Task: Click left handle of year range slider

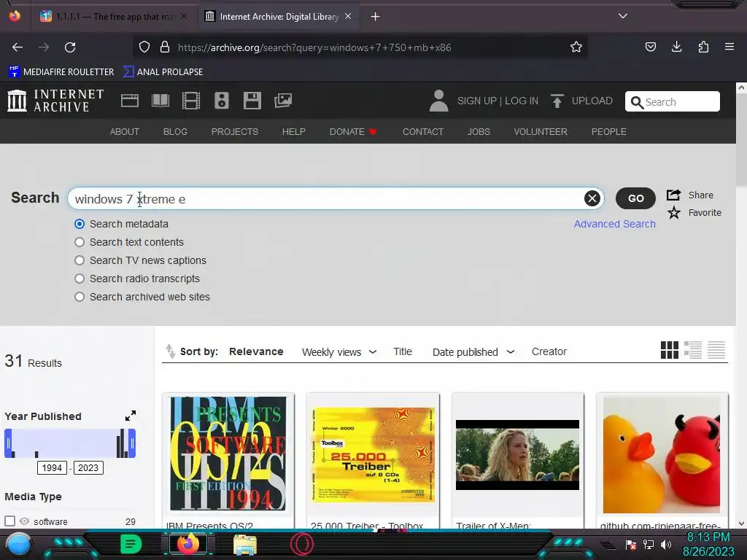Action: [x=8, y=443]
